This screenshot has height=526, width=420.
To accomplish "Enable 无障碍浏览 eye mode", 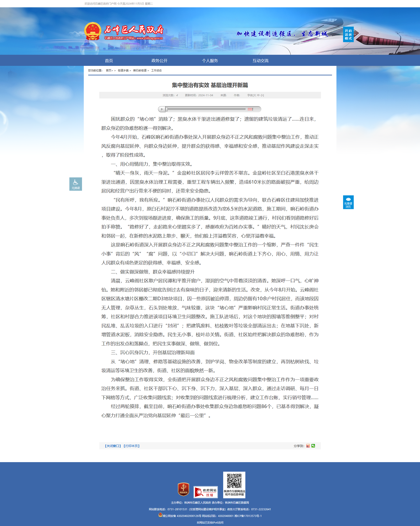I will point(348,202).
